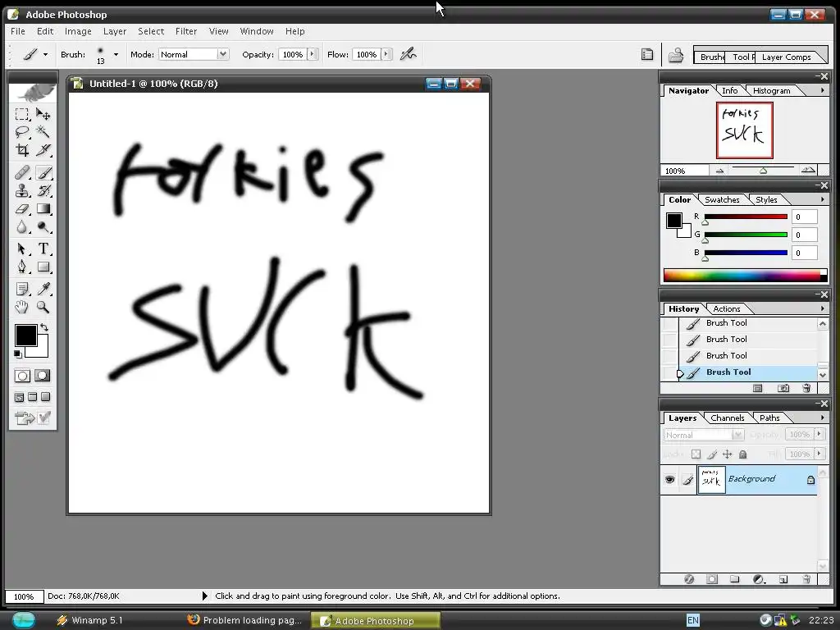Toggle the Brushes palette button
Image resolution: width=840 pixels, height=630 pixels.
coord(647,54)
